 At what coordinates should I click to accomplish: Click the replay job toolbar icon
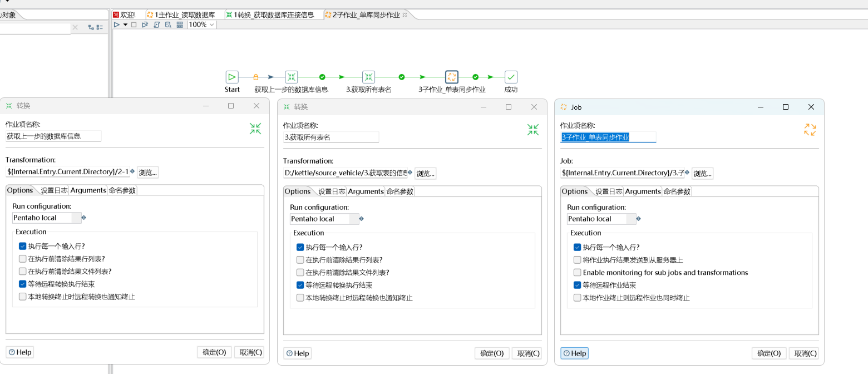145,24
